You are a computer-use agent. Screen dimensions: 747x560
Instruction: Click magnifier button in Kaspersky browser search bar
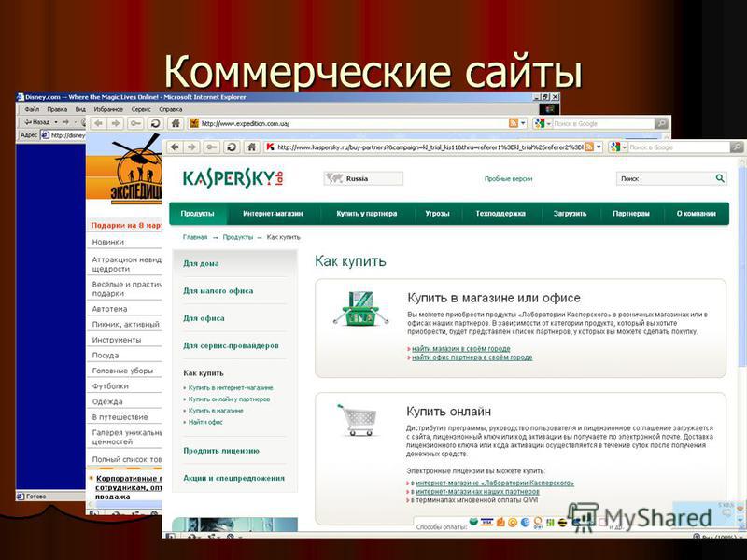737,147
